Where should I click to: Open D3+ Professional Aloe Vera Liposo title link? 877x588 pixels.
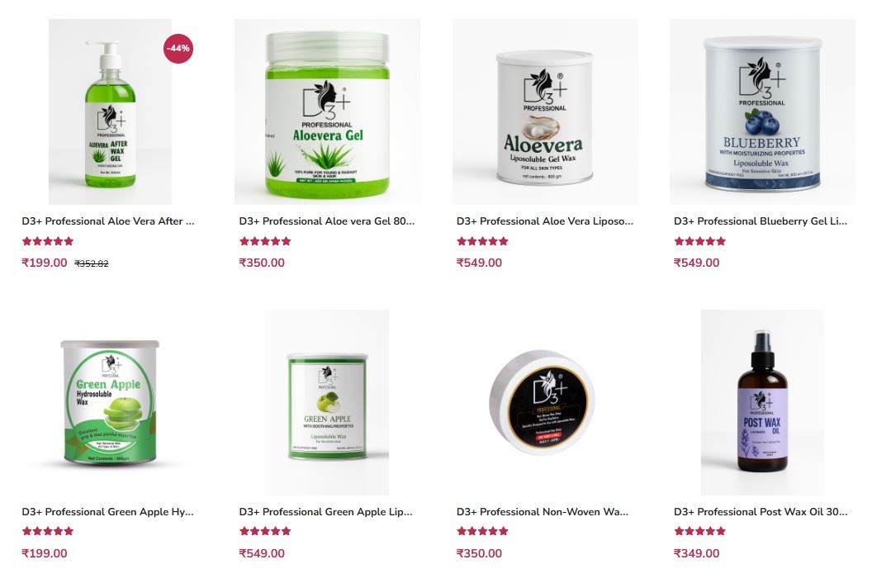[545, 221]
